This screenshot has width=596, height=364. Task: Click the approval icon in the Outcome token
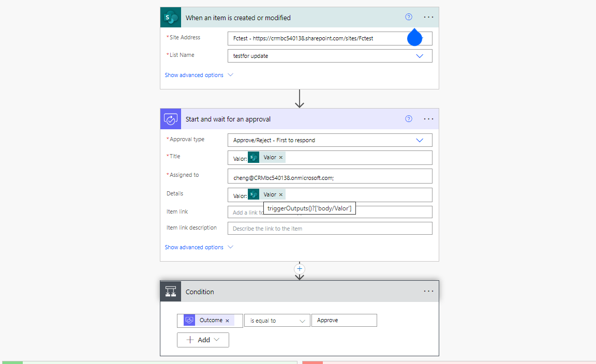pos(189,320)
